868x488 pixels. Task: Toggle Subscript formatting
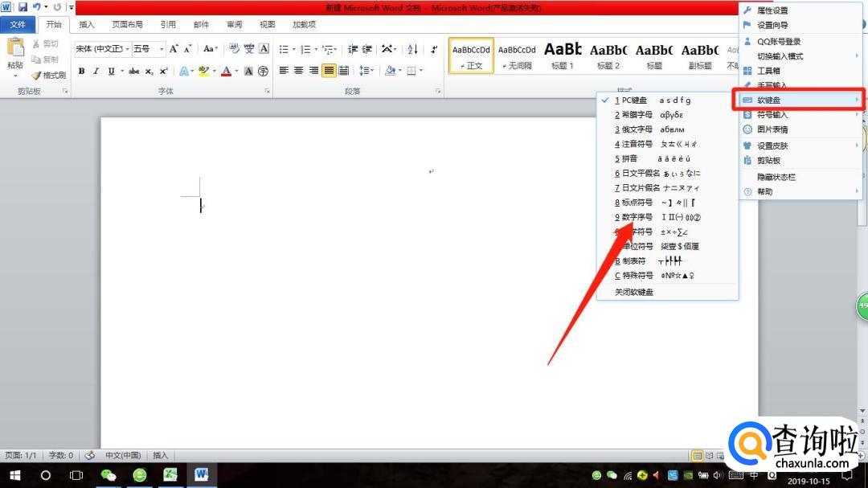(x=149, y=71)
